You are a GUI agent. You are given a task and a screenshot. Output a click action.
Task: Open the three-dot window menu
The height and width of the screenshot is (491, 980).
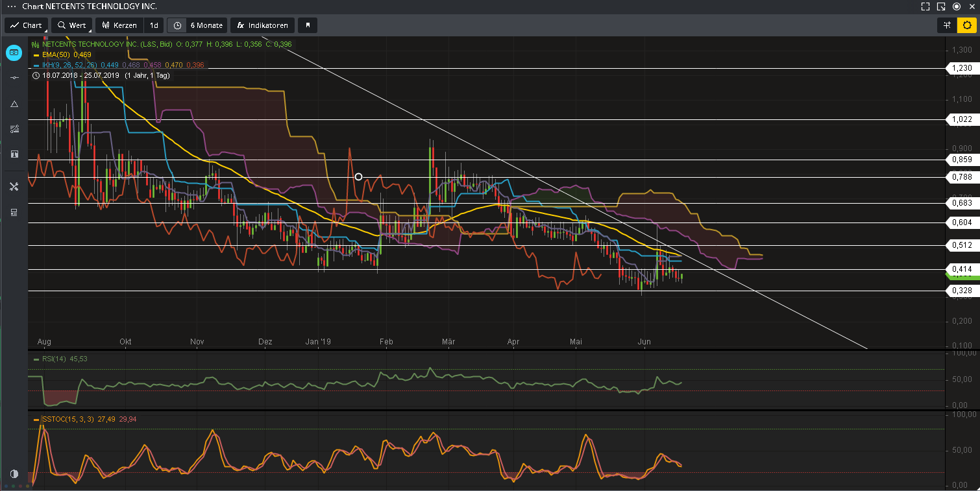[x=11, y=6]
